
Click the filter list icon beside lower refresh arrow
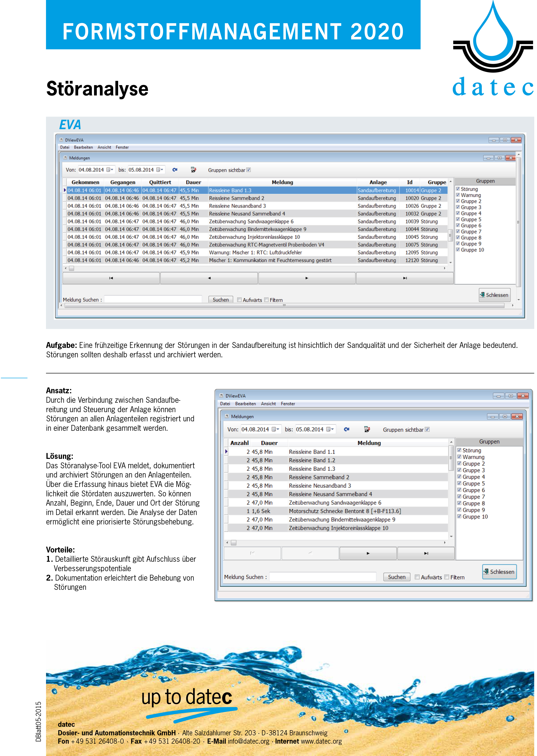(367, 429)
